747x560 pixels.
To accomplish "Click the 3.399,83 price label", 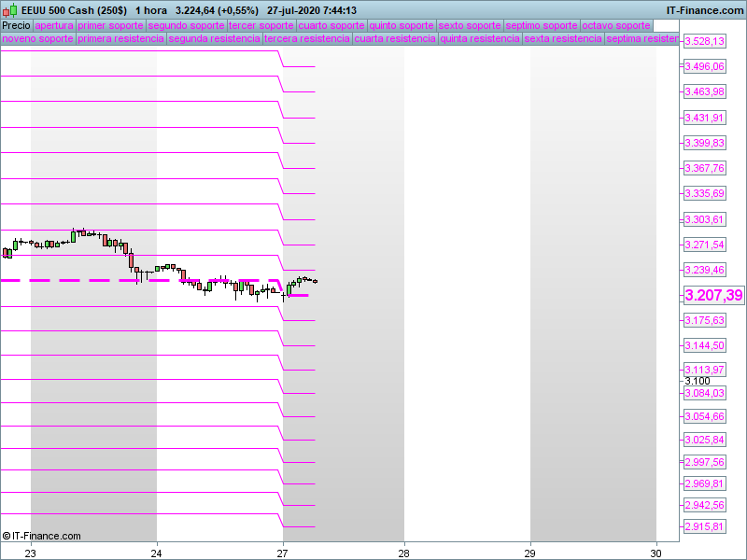I will coord(705,143).
